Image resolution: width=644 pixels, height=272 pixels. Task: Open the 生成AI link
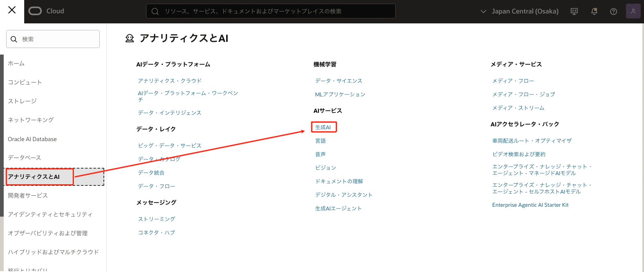323,127
